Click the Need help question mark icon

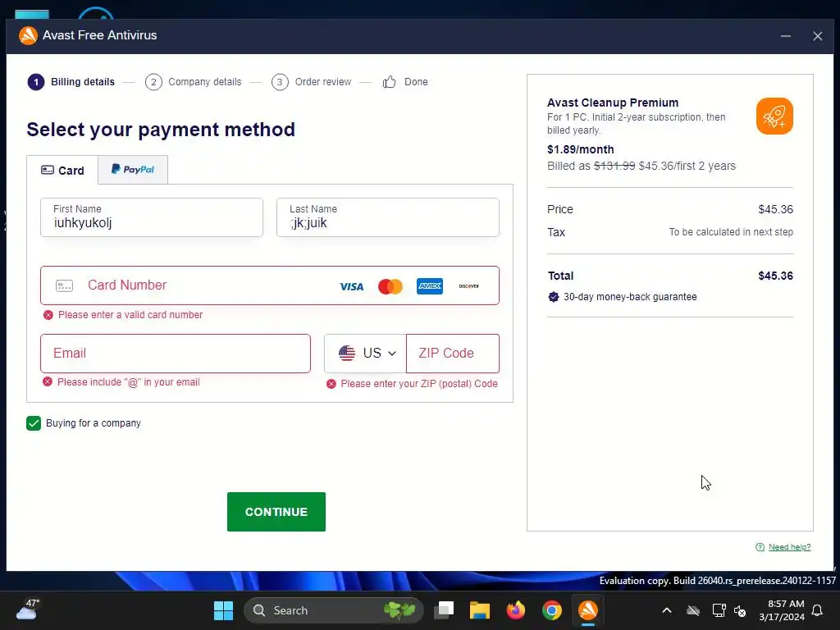pos(760,547)
